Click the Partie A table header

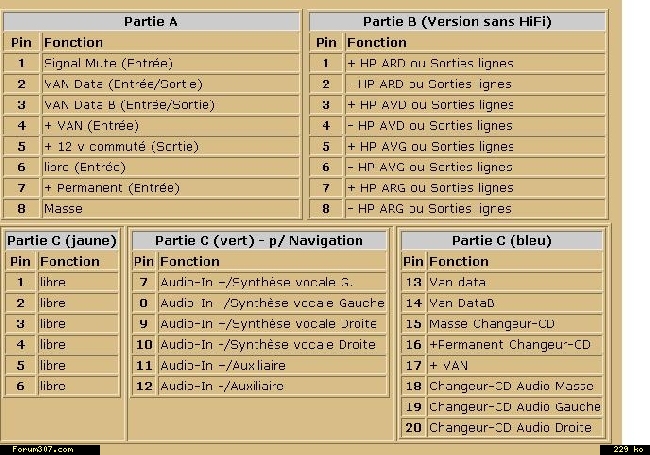[152, 21]
